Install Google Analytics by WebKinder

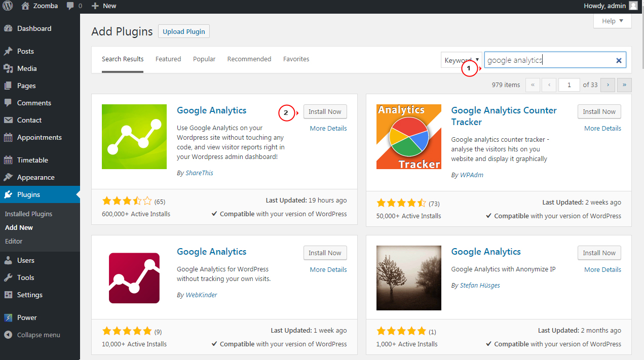point(325,253)
